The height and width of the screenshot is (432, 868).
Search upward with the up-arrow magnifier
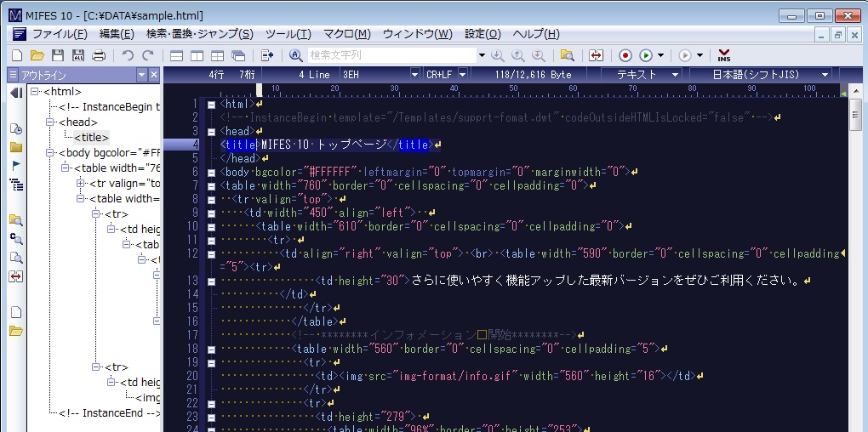tap(518, 55)
